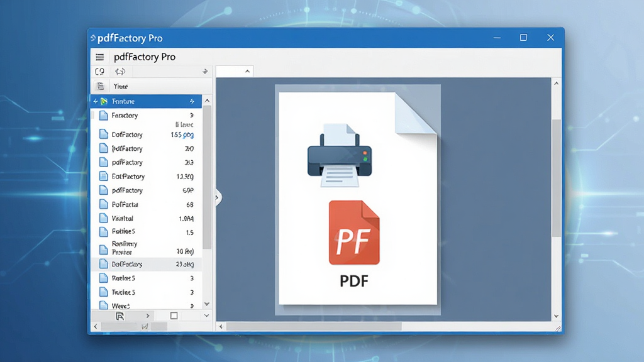Click document icon of PofFacta row
Screen dimensions: 644x362
tap(104, 204)
